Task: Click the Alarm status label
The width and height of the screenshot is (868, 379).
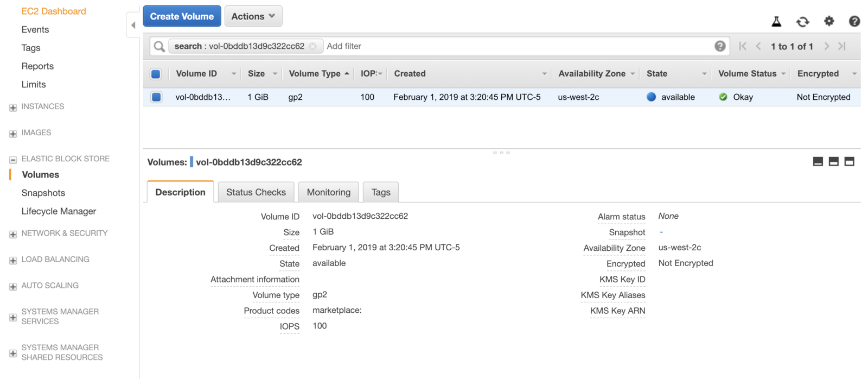Action: 622,217
